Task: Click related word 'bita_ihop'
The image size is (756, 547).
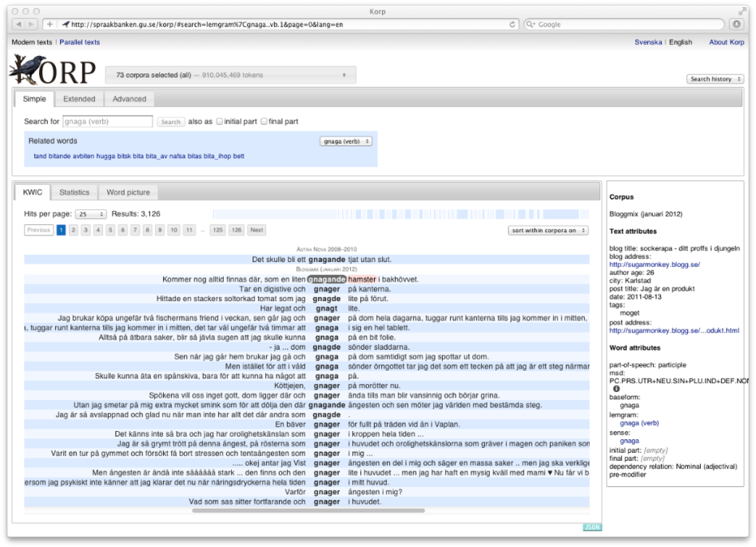Action: point(217,157)
